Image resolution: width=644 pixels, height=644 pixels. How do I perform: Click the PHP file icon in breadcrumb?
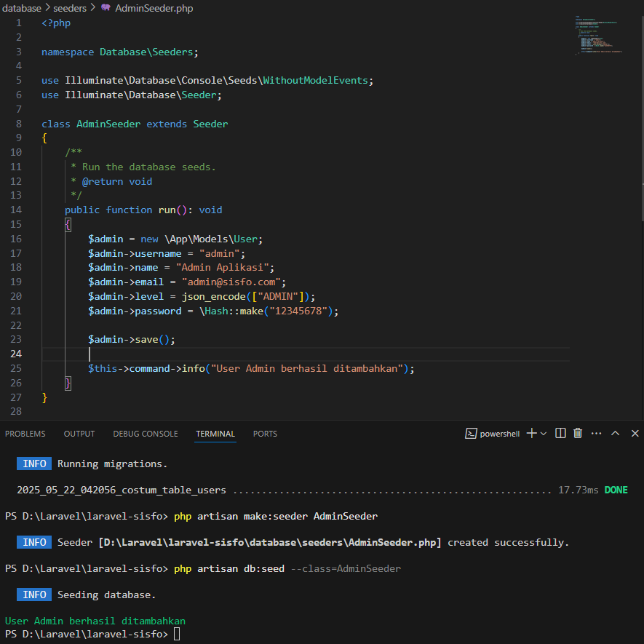point(106,8)
